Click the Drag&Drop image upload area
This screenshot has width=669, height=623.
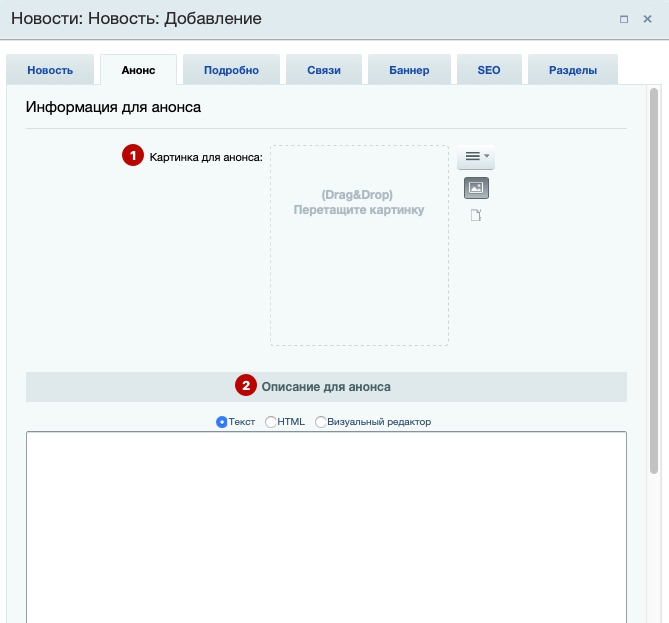tap(359, 245)
